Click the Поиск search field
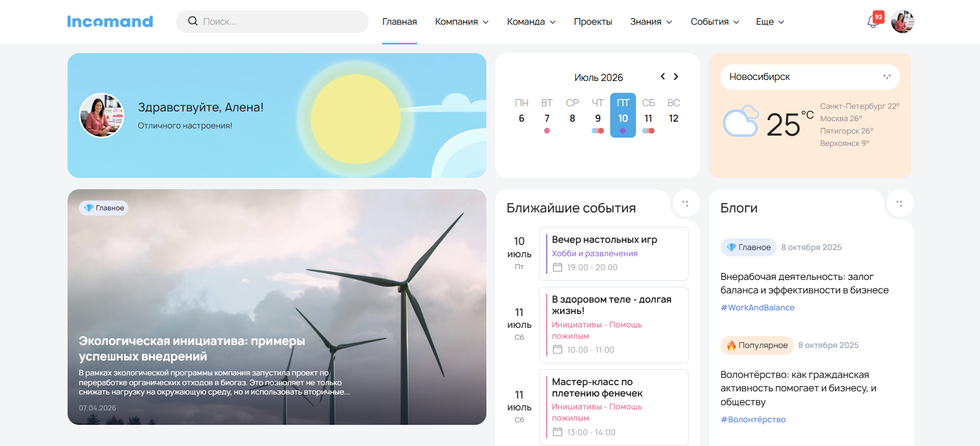Viewport: 980px width, 446px height. [x=272, y=22]
